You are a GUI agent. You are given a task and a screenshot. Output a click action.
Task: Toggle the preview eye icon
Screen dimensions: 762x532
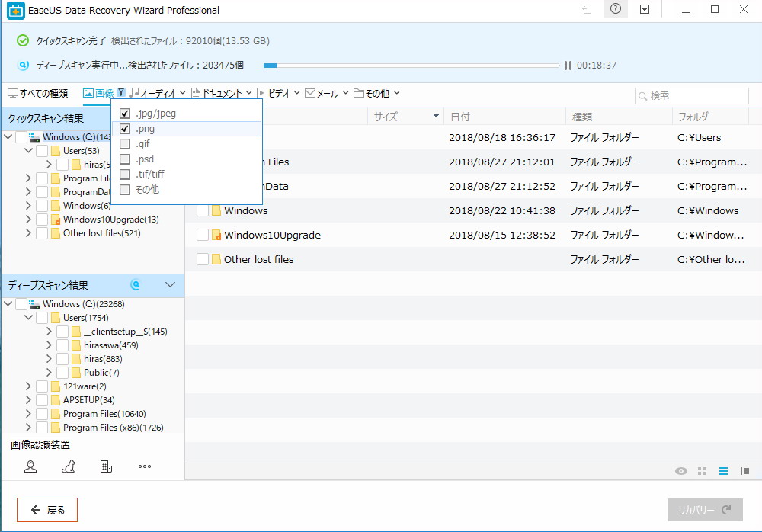(x=680, y=471)
